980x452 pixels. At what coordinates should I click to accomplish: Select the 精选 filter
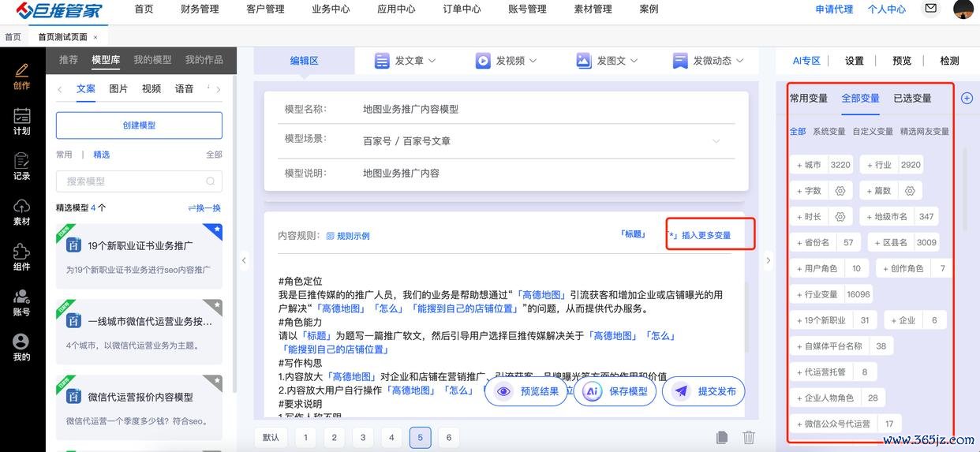pos(102,155)
